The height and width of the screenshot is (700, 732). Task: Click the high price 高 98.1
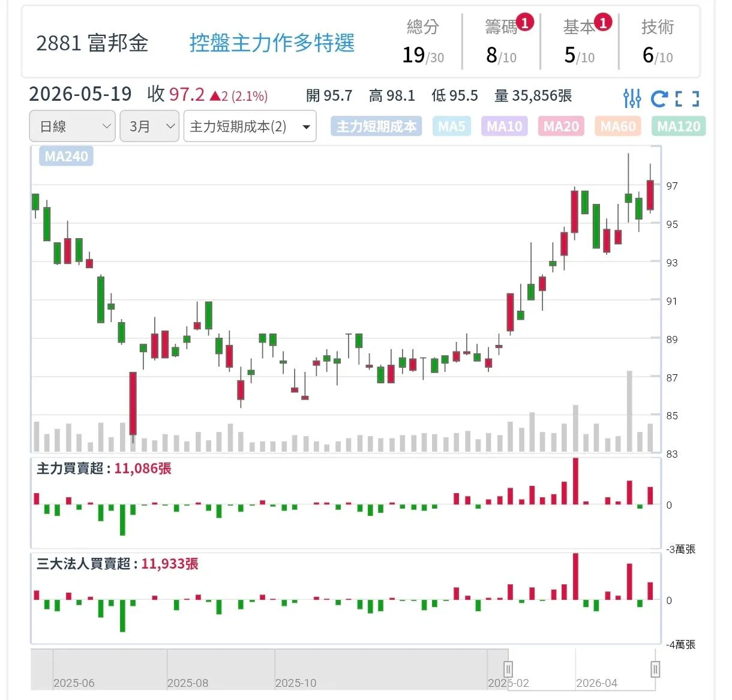392,96
